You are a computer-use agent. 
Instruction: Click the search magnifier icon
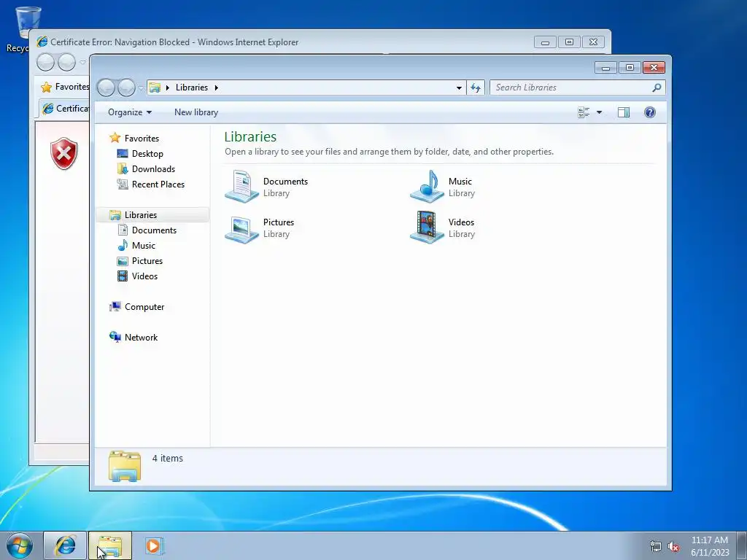[x=657, y=87]
